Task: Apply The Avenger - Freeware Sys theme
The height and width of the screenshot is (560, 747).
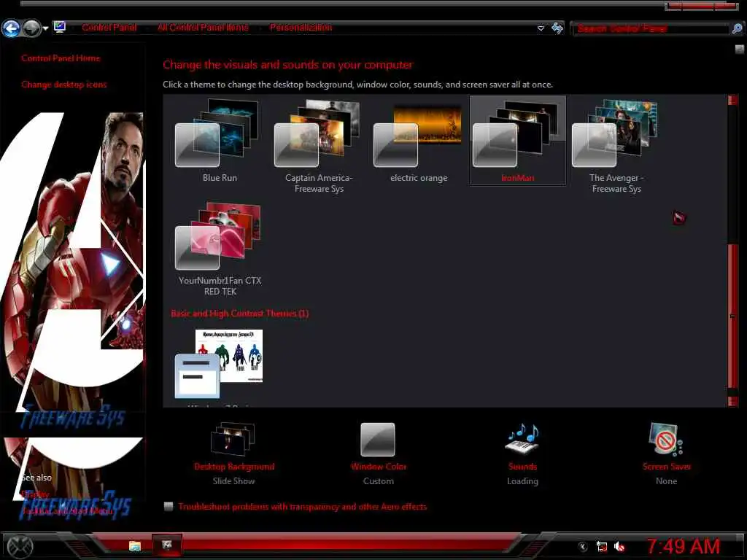Action: click(x=616, y=146)
